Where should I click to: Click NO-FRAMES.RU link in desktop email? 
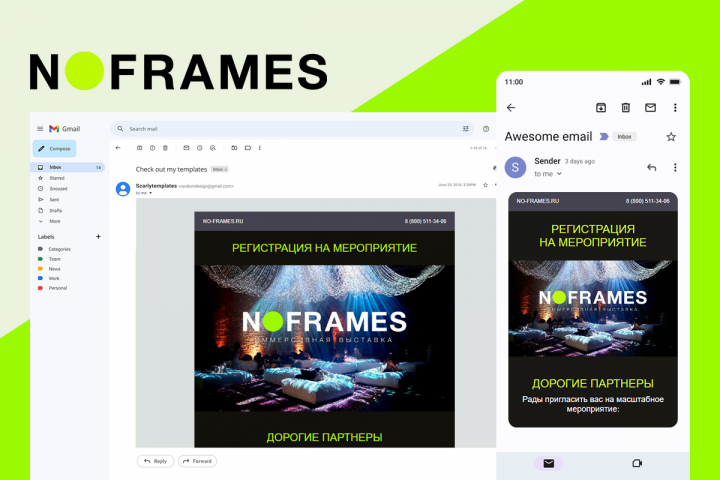(223, 221)
